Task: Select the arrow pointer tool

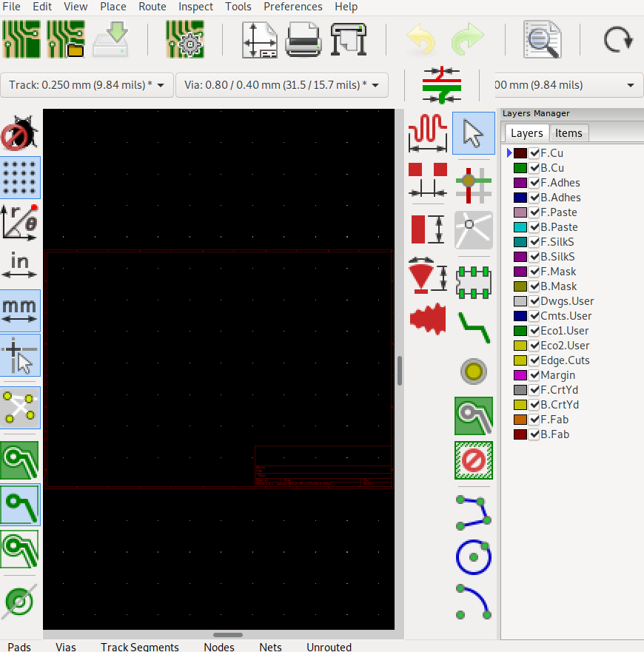Action: tap(473, 134)
